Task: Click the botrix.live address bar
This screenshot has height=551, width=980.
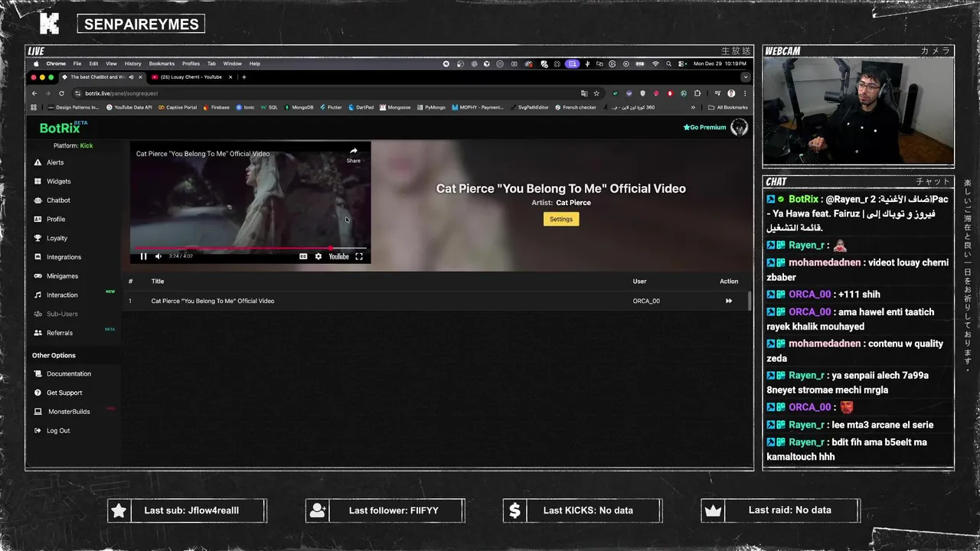Action: coord(329,93)
